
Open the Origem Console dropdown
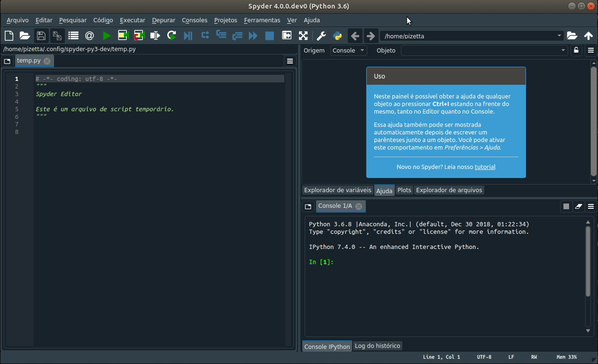(x=348, y=50)
